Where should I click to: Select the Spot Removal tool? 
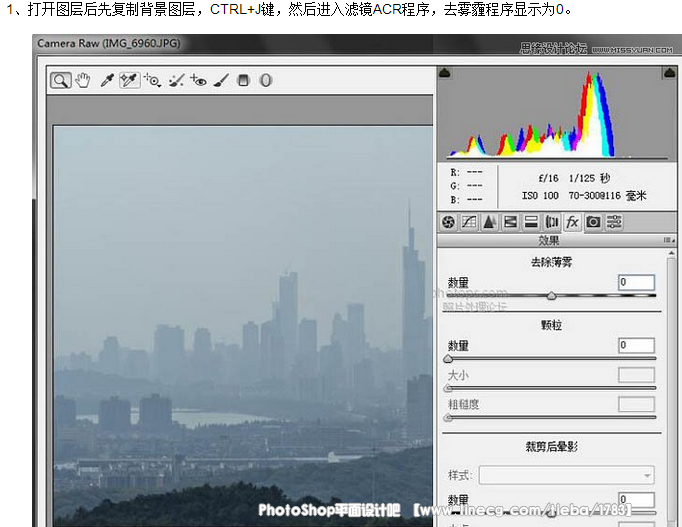(x=176, y=80)
